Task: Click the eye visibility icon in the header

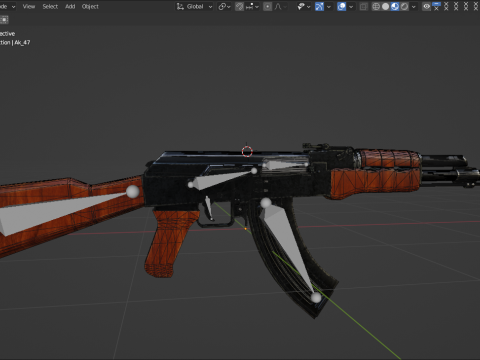Action: point(426,6)
